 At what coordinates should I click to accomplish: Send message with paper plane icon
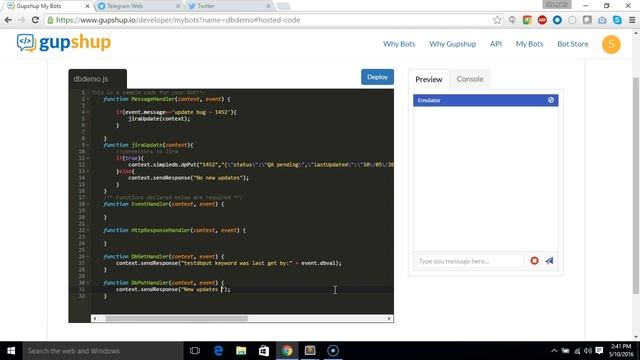pos(549,260)
